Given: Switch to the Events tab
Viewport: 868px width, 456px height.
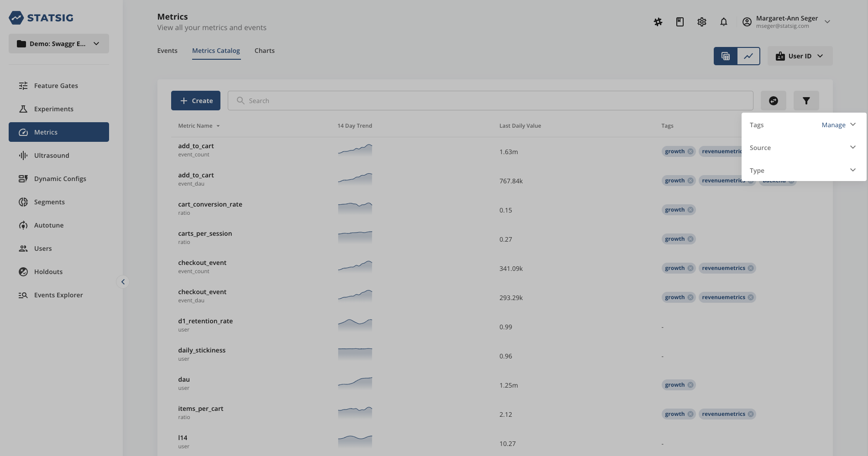Looking at the screenshot, I should 167,50.
